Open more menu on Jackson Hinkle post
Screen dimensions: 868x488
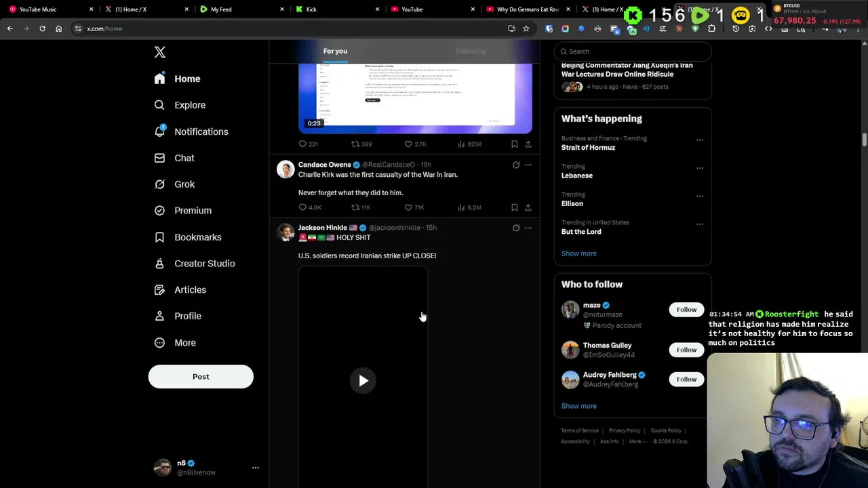point(528,228)
